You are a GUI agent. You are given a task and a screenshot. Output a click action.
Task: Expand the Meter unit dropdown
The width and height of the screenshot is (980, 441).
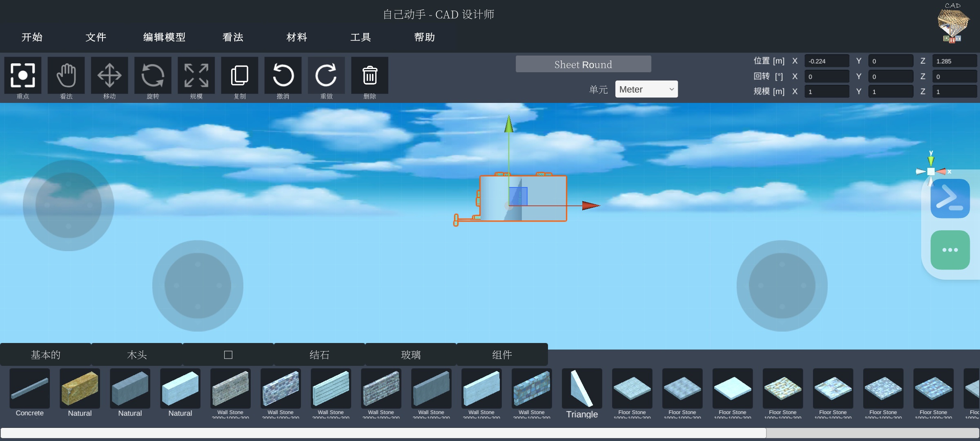tap(646, 89)
